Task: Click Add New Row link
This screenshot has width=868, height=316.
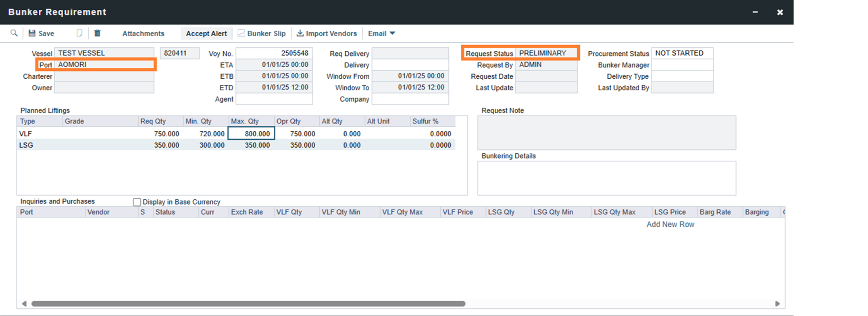Action: [670, 224]
